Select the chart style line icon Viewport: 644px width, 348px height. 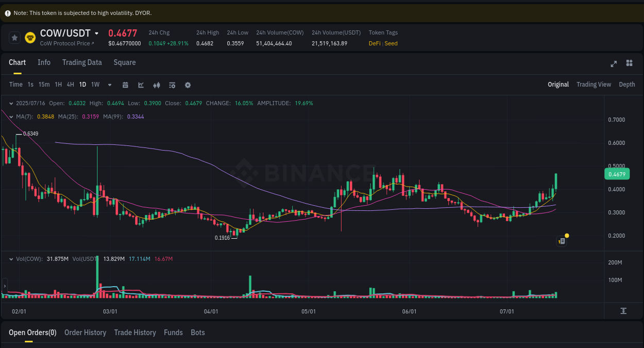click(x=141, y=85)
